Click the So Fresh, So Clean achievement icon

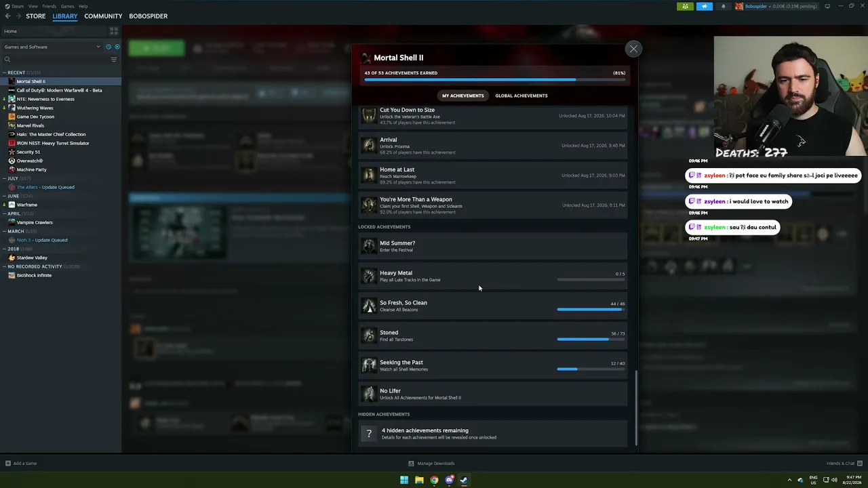[x=369, y=306]
